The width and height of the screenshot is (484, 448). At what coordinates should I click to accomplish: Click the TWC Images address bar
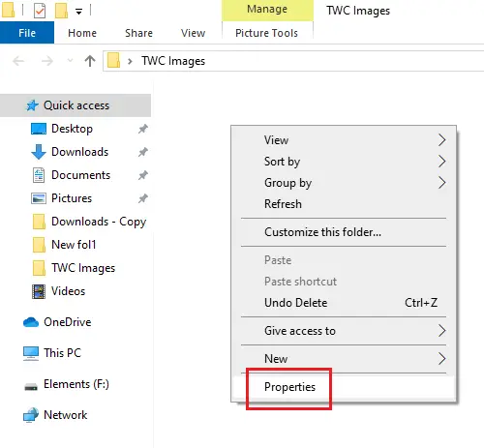point(293,61)
